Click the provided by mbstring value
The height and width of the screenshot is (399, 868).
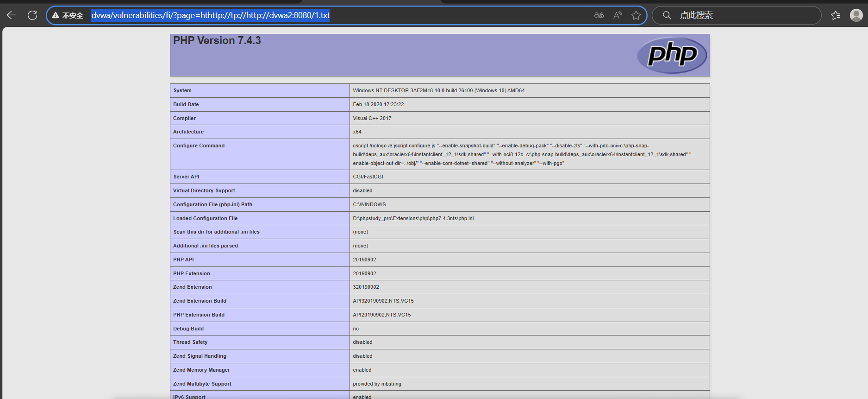coord(377,384)
